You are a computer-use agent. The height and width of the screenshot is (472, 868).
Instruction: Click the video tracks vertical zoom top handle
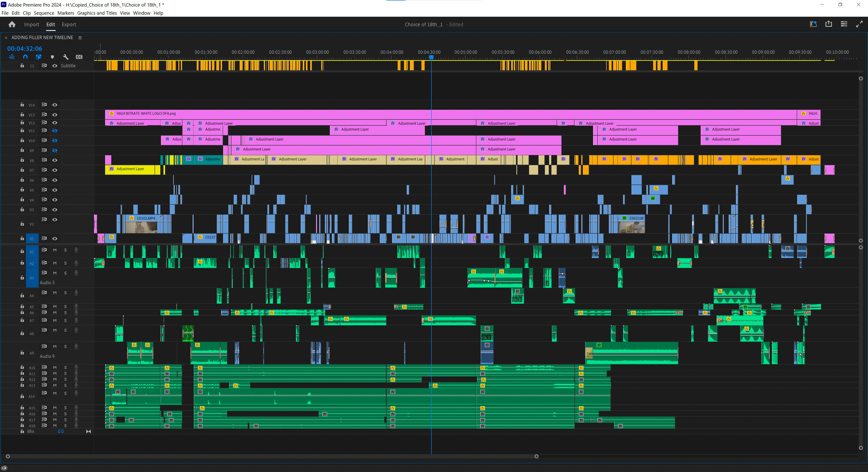pos(861,78)
